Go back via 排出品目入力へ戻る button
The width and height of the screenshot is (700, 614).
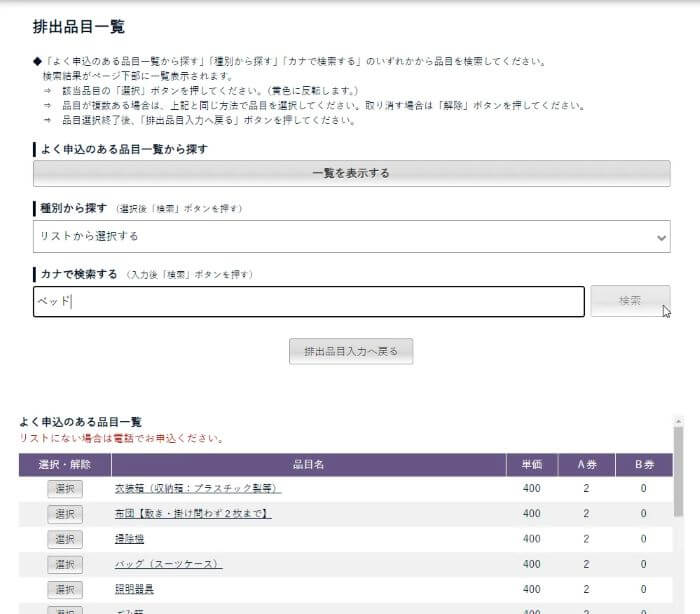(x=351, y=351)
